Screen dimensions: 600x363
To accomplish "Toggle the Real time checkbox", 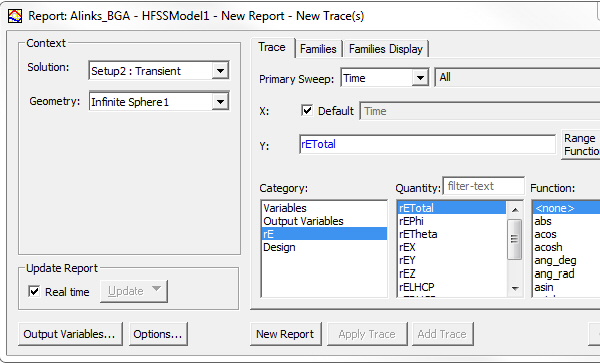I will click(x=34, y=291).
